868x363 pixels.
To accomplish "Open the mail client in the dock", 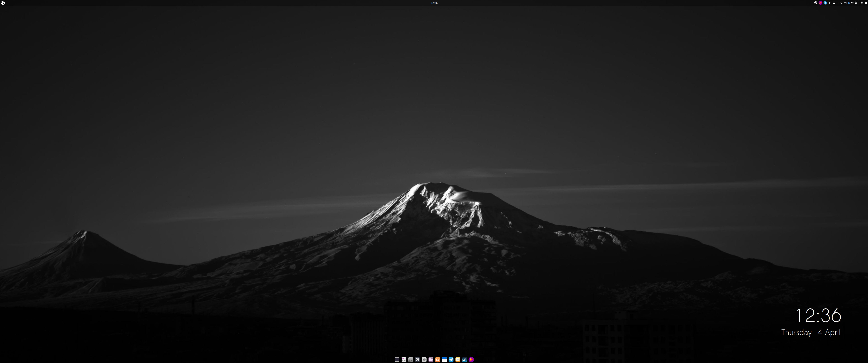I will coord(458,360).
